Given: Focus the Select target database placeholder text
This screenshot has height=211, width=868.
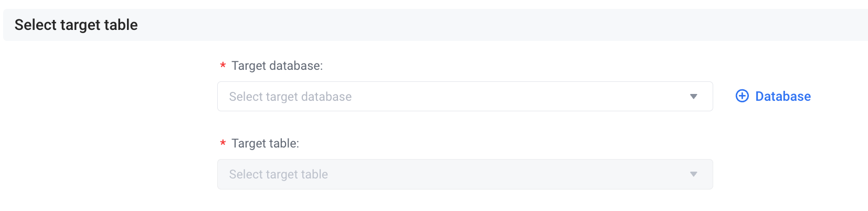Looking at the screenshot, I should point(290,97).
